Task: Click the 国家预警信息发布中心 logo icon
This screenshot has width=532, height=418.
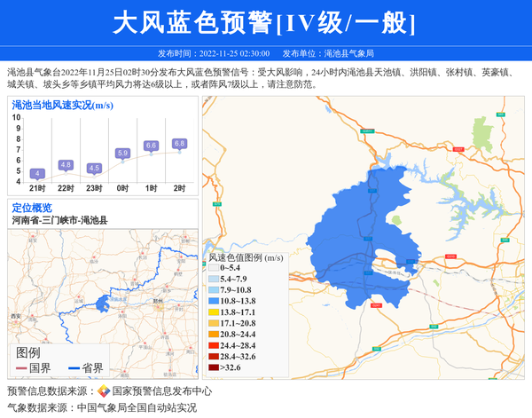Action: [104, 391]
